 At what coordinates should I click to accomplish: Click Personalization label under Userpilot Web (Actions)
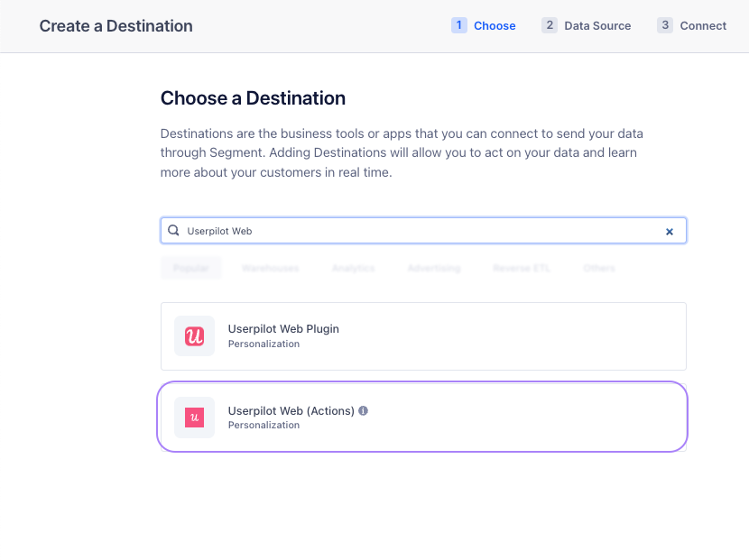[264, 425]
